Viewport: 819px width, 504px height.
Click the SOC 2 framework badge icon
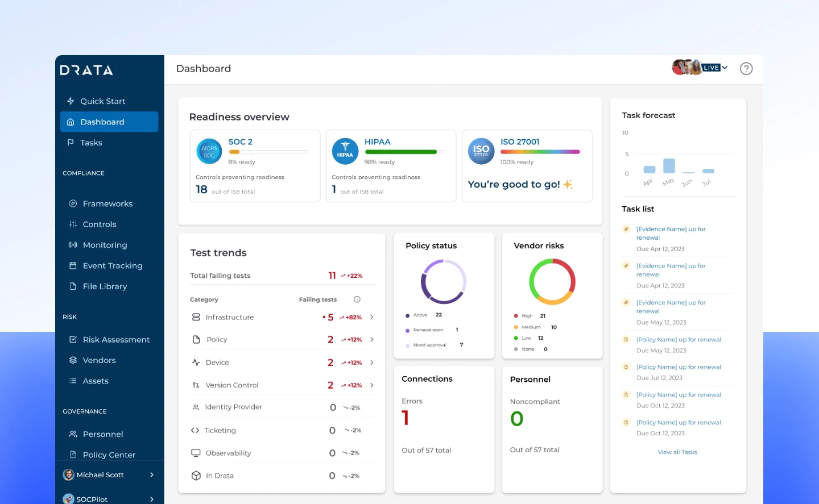coord(209,152)
